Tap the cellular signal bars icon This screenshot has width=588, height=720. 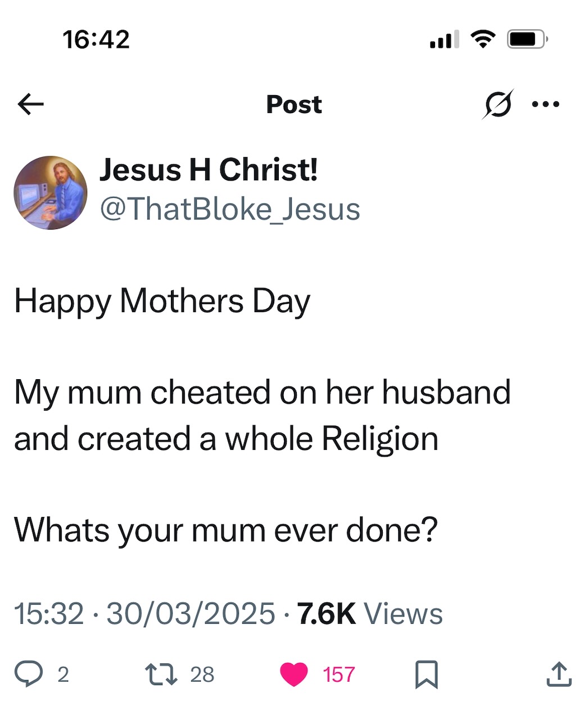(444, 39)
